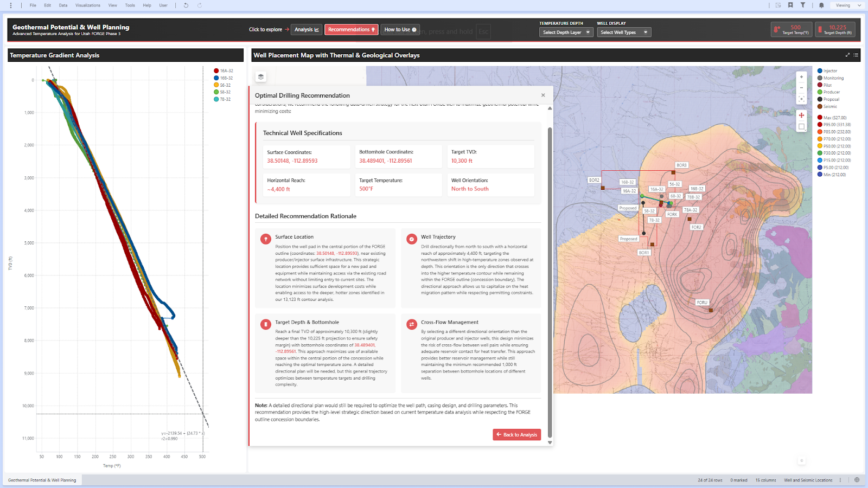
Task: Click the Max (527.00) color legend swatch
Action: coord(820,118)
